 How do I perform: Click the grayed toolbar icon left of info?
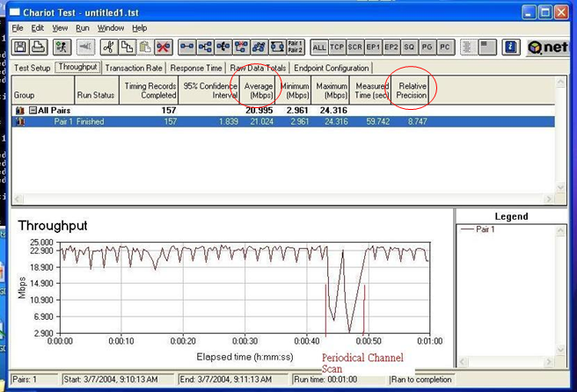[x=487, y=47]
